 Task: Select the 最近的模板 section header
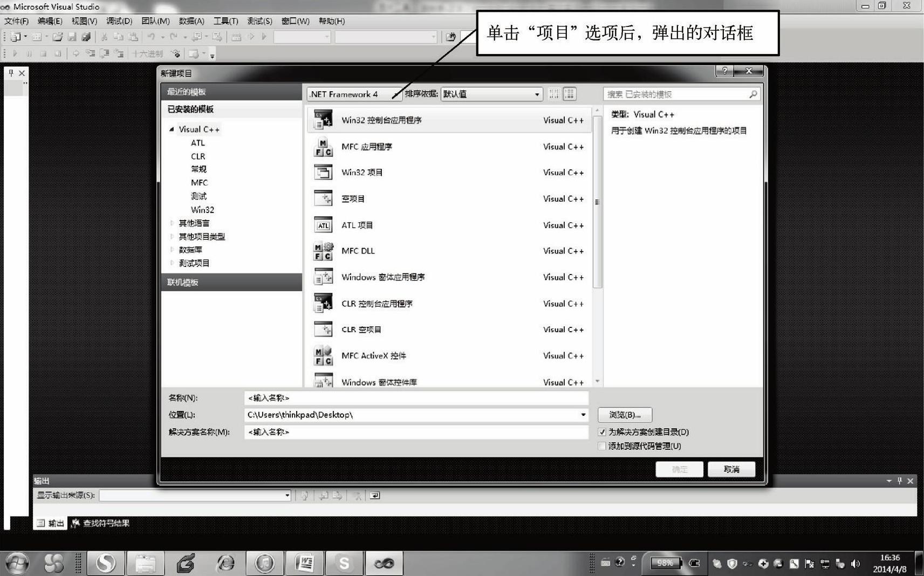coord(231,92)
